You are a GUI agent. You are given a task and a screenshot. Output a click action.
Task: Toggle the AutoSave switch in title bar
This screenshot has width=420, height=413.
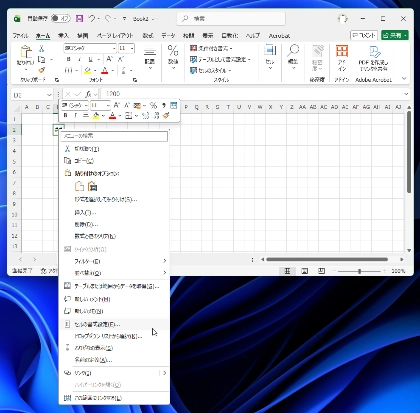tap(61, 19)
